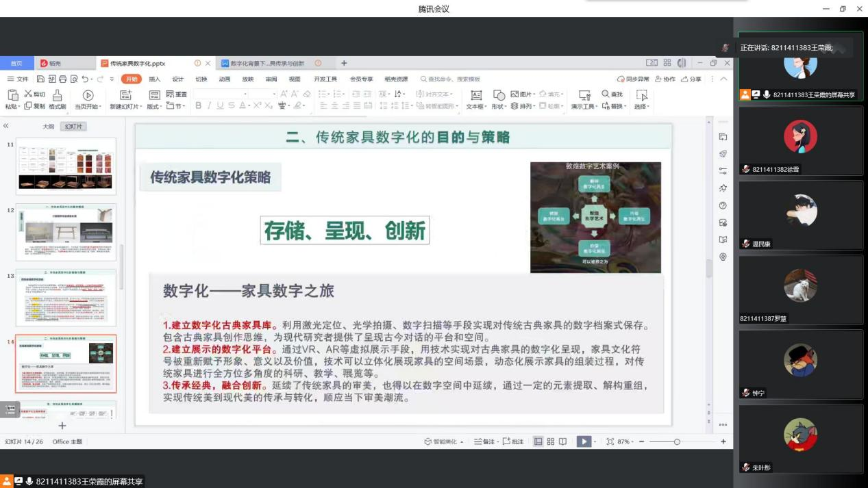
Task: Click the 协作 (Collaborate) button
Action: coord(665,79)
